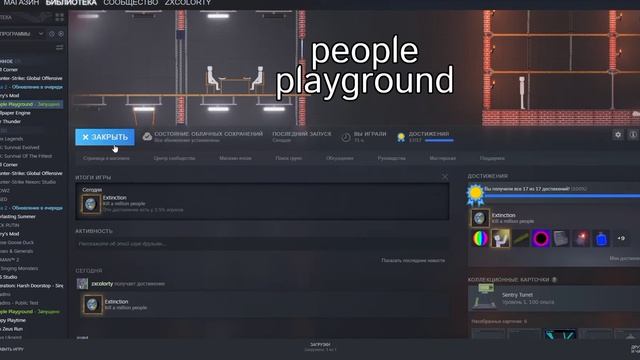Click the play time clock icon

346,138
